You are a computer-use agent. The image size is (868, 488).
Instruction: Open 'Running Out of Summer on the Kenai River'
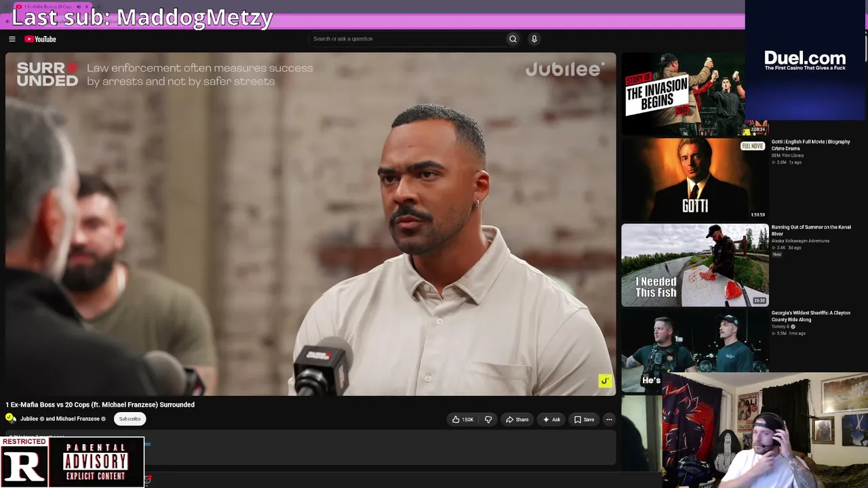811,230
